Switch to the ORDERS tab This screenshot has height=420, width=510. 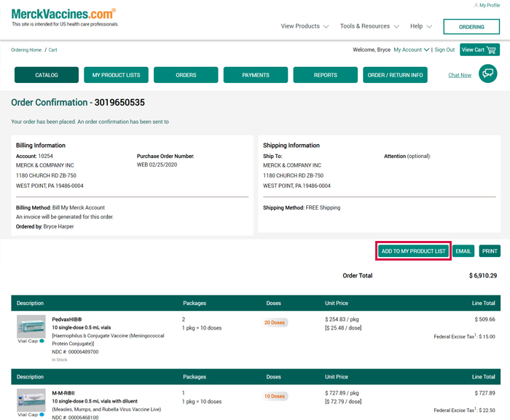pyautogui.click(x=186, y=75)
